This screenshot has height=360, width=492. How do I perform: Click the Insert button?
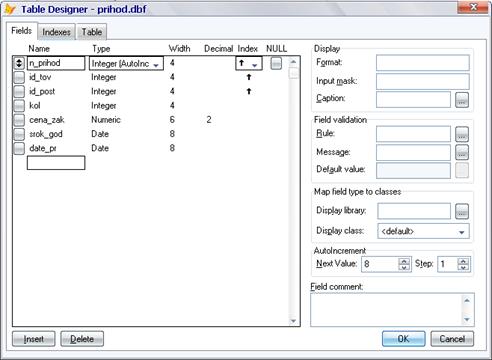pos(34,339)
